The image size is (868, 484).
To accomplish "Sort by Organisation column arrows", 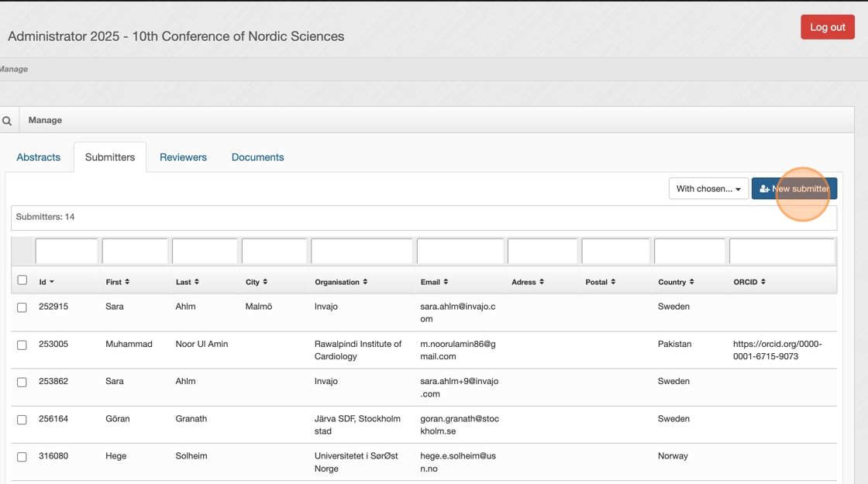I will (365, 282).
